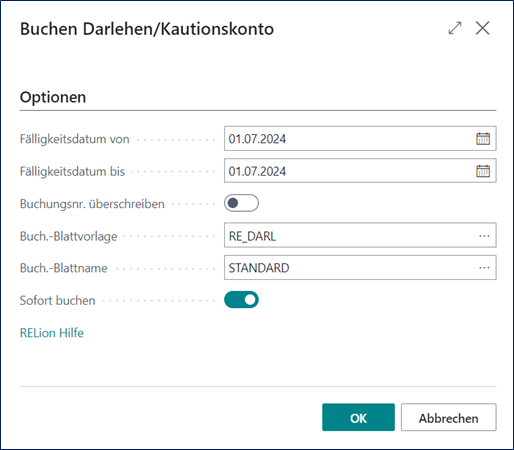This screenshot has height=450, width=514.
Task: Click the Sofort buchen field label
Action: coord(58,300)
